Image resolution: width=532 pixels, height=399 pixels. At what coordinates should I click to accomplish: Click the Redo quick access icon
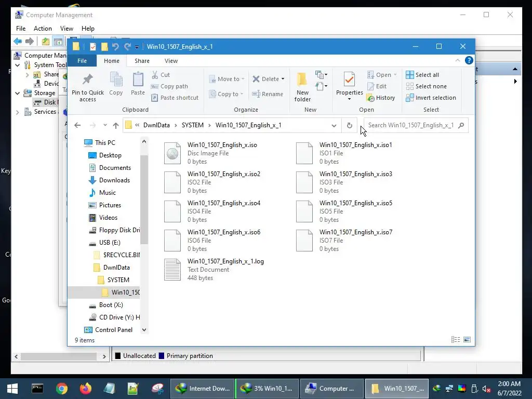click(x=127, y=46)
